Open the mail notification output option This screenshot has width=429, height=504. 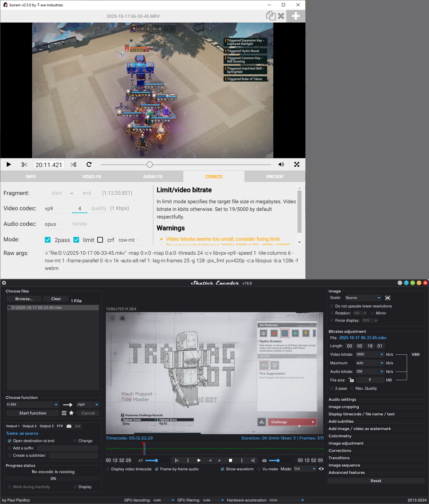pos(69,426)
